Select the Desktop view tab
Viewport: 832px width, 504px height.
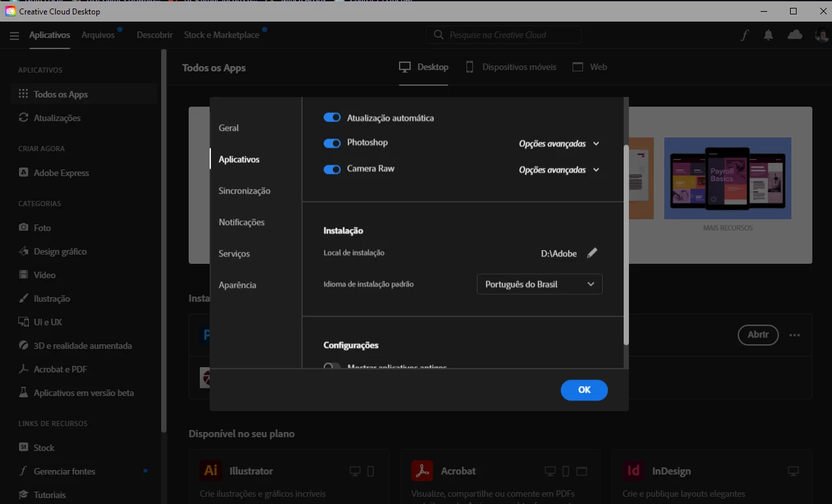424,67
